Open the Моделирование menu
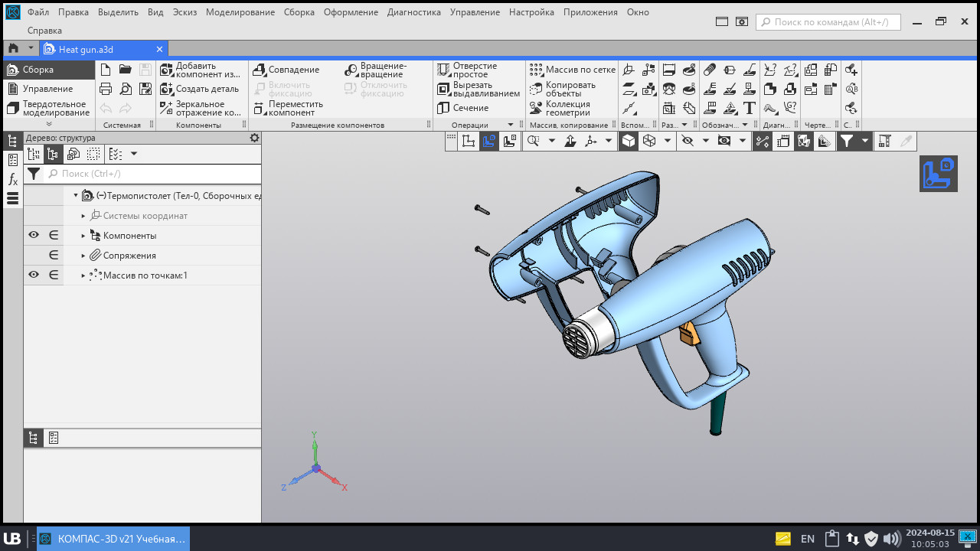This screenshot has height=551, width=980. [x=240, y=12]
